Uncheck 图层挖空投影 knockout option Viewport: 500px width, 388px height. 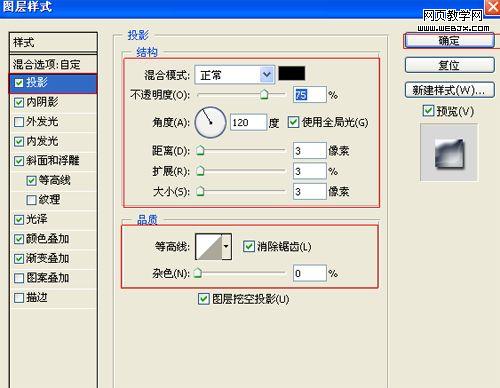coord(203,299)
